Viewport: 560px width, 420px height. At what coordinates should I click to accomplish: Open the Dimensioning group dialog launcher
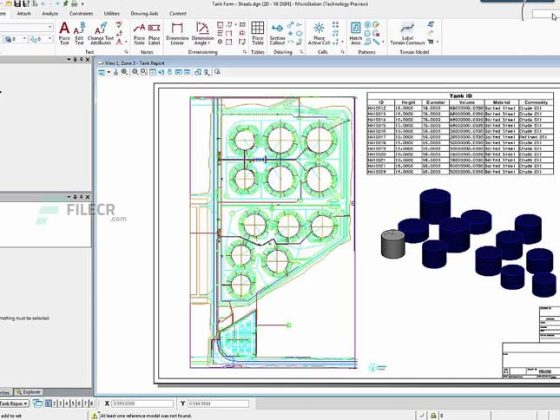pyautogui.click(x=245, y=52)
